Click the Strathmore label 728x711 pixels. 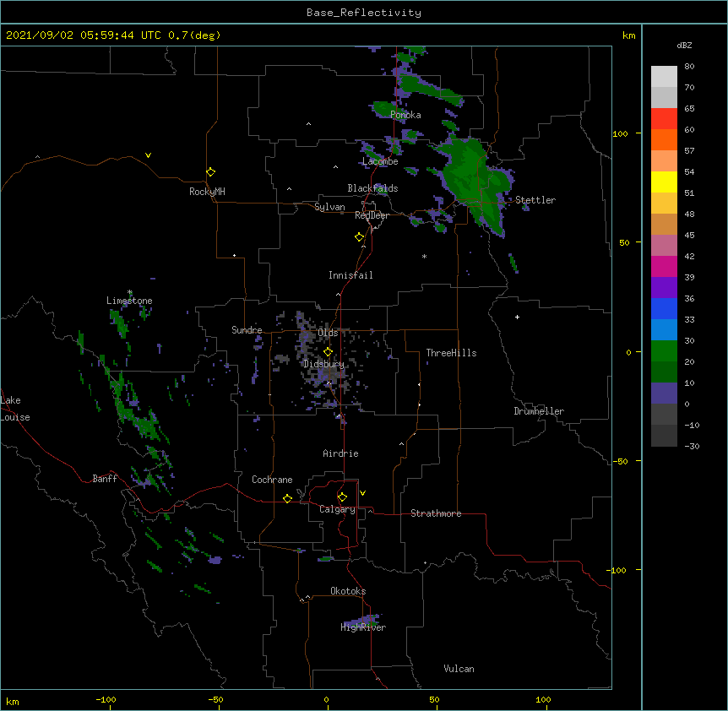[x=436, y=513]
